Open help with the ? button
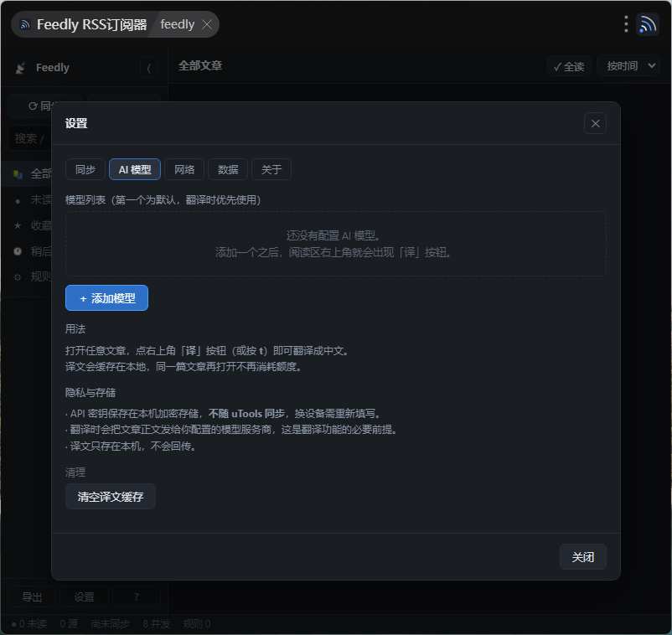 click(137, 596)
